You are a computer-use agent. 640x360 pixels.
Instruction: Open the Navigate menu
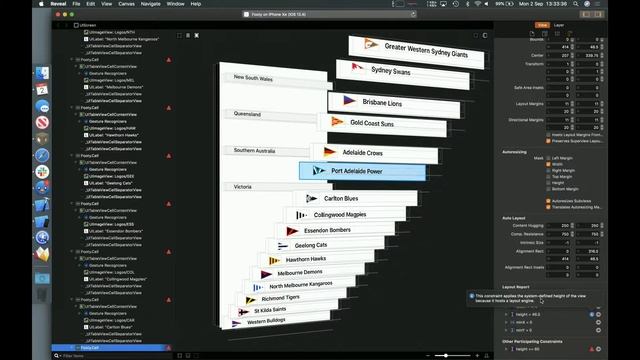151,4
